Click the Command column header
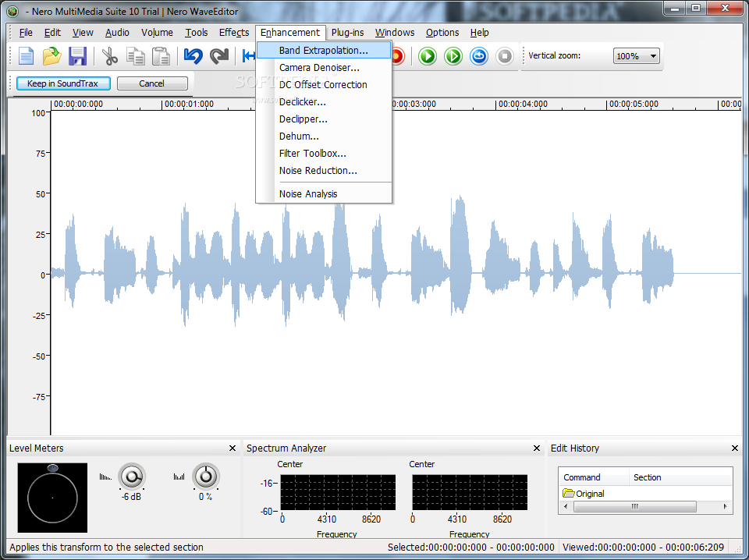This screenshot has height=560, width=749. tap(594, 477)
